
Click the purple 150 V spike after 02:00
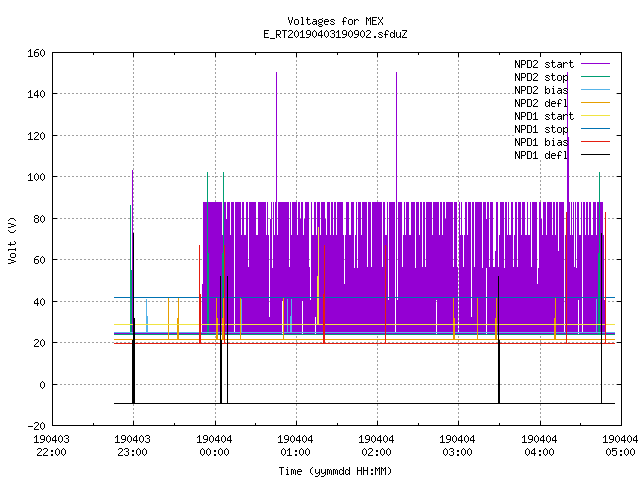[396, 137]
